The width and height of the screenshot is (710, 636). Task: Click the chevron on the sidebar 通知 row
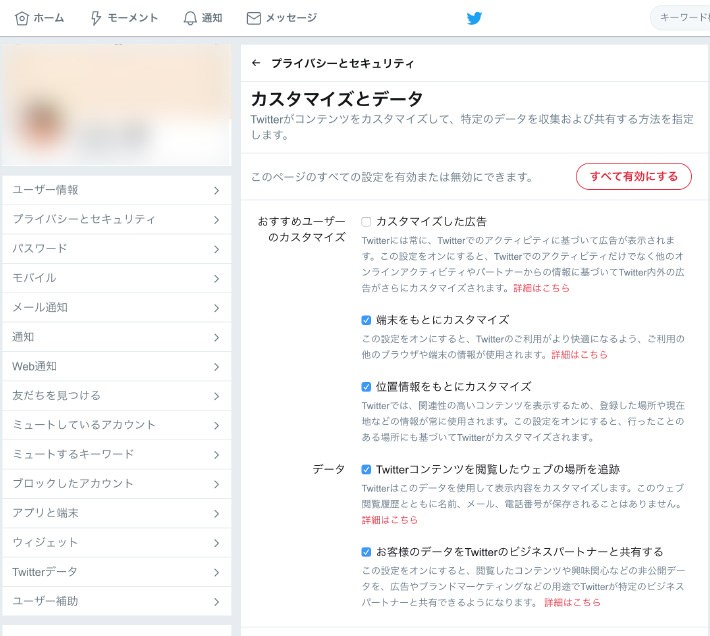click(x=216, y=337)
